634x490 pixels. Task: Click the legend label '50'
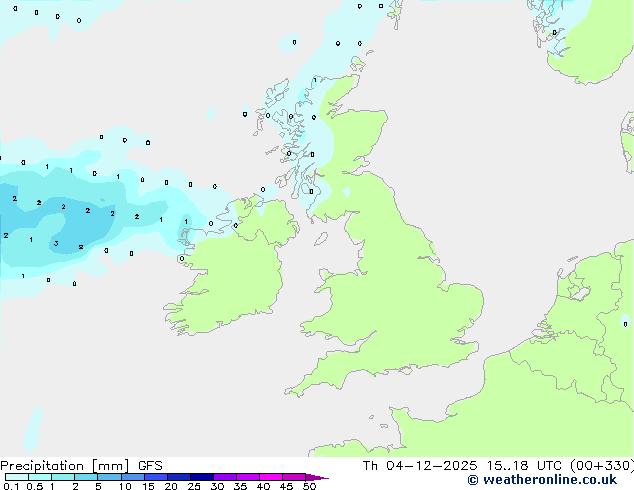309,486
